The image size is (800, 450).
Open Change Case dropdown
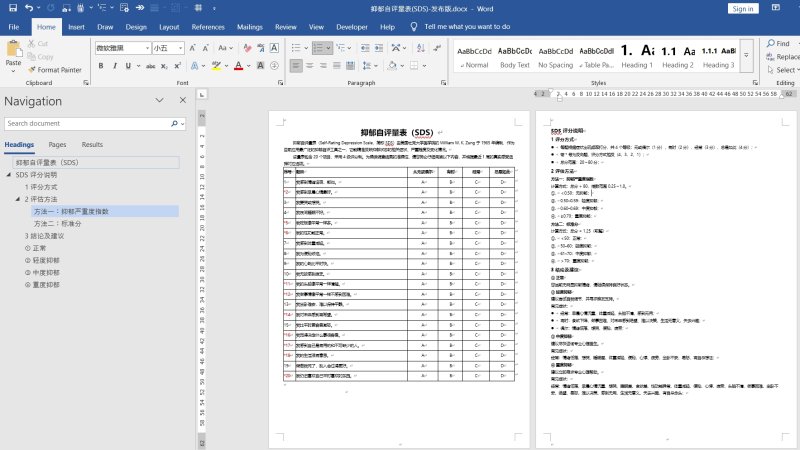pos(225,48)
